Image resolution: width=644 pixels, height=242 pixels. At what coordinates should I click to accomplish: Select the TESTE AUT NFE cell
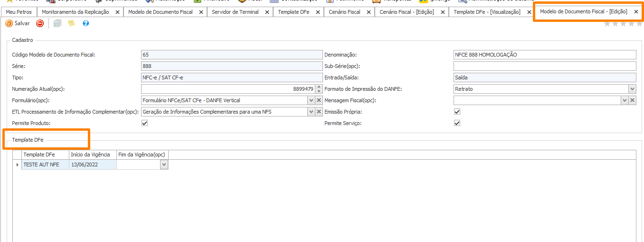coord(45,165)
